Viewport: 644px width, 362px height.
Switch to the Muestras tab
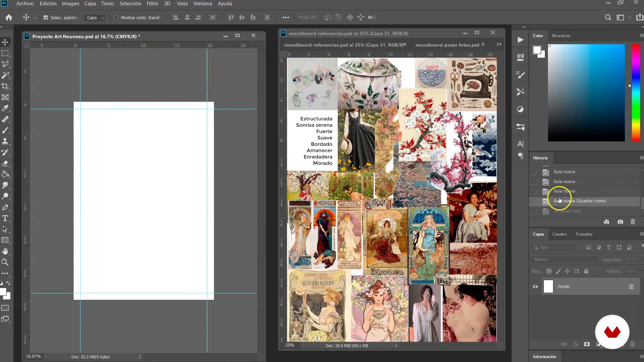point(561,36)
